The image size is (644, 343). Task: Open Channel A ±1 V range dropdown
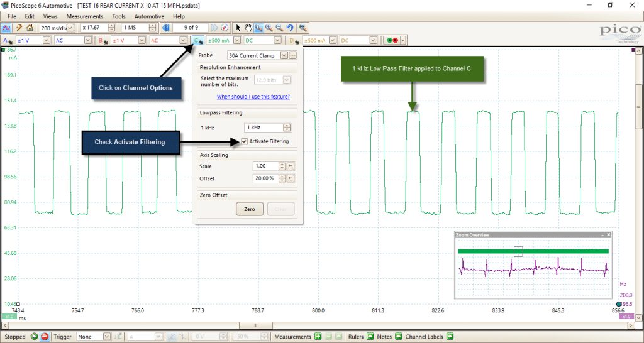47,40
